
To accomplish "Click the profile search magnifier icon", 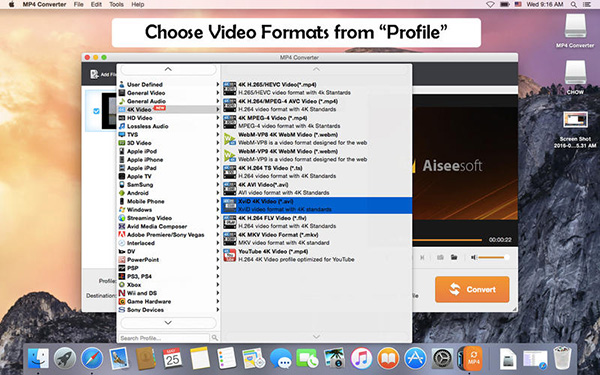I will tap(215, 338).
